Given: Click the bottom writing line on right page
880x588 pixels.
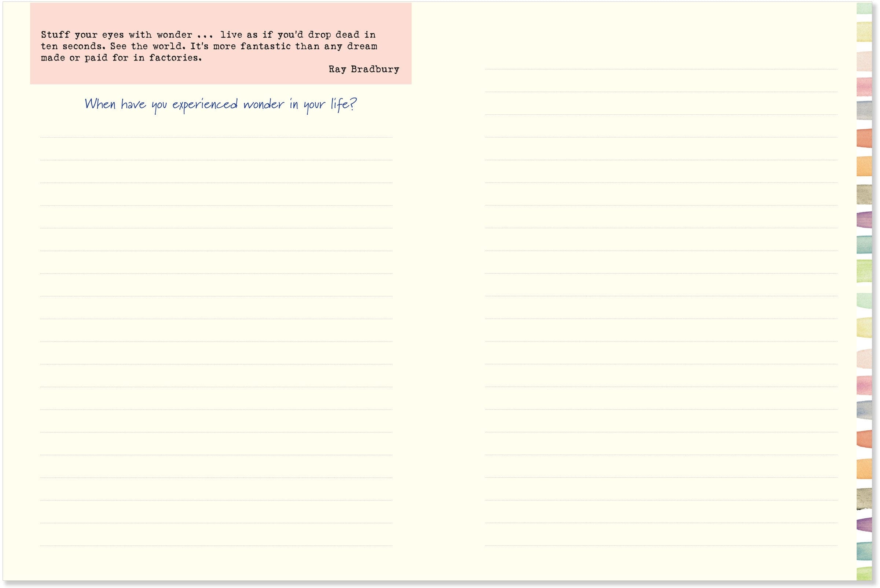Looking at the screenshot, I should point(661,545).
